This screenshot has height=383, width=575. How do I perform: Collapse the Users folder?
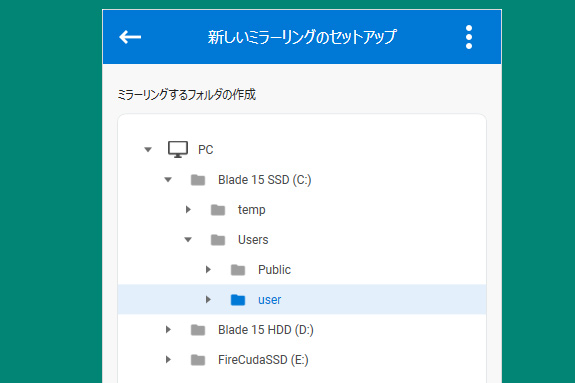188,240
